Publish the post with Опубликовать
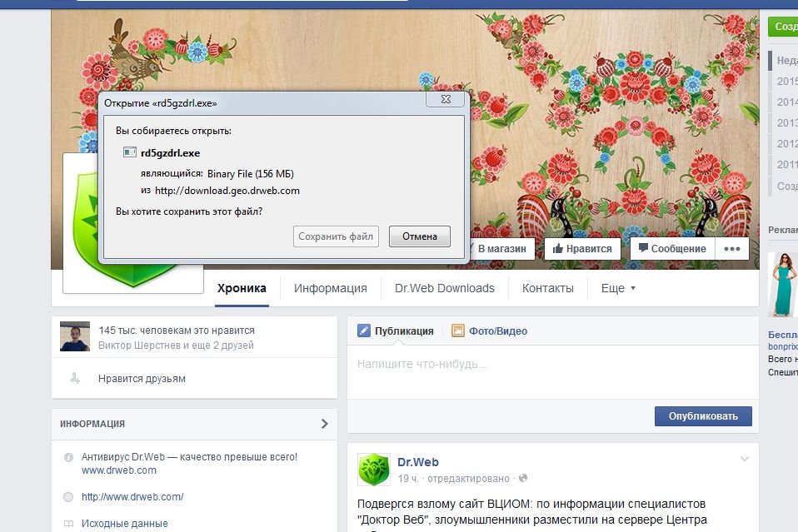 tap(703, 416)
